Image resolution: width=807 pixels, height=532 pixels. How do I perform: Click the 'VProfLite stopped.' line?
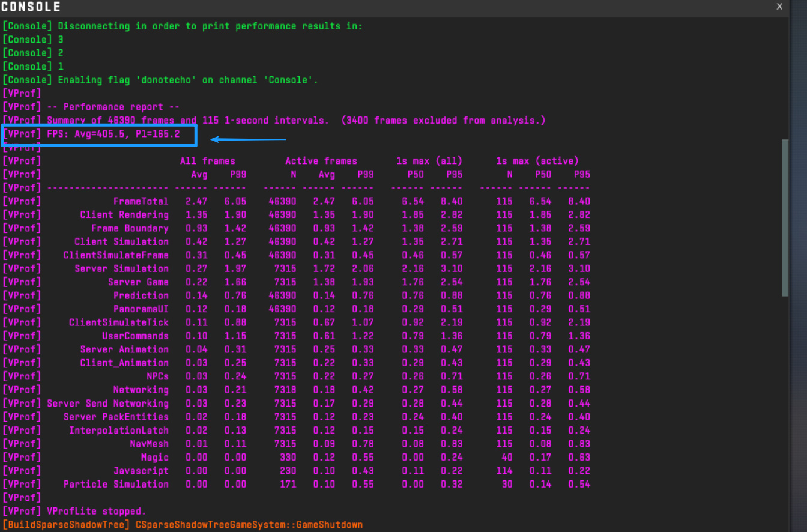pos(74,512)
